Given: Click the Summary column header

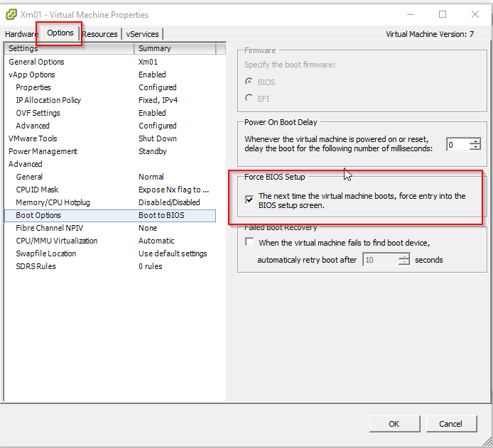Looking at the screenshot, I should [174, 48].
